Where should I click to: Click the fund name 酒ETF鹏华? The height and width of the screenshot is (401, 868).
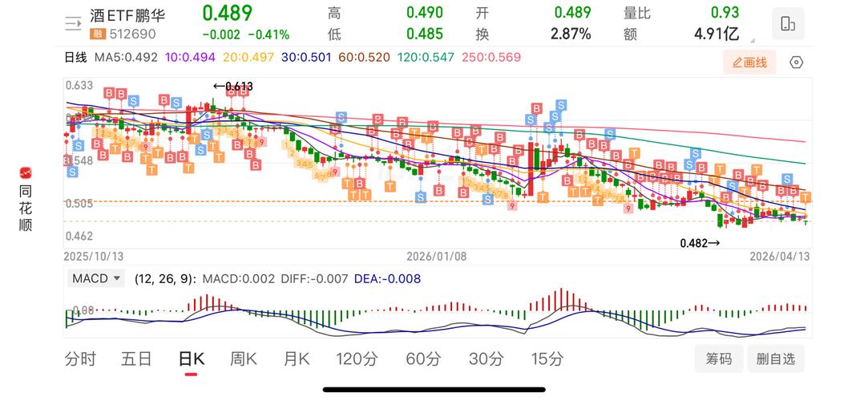pyautogui.click(x=128, y=15)
